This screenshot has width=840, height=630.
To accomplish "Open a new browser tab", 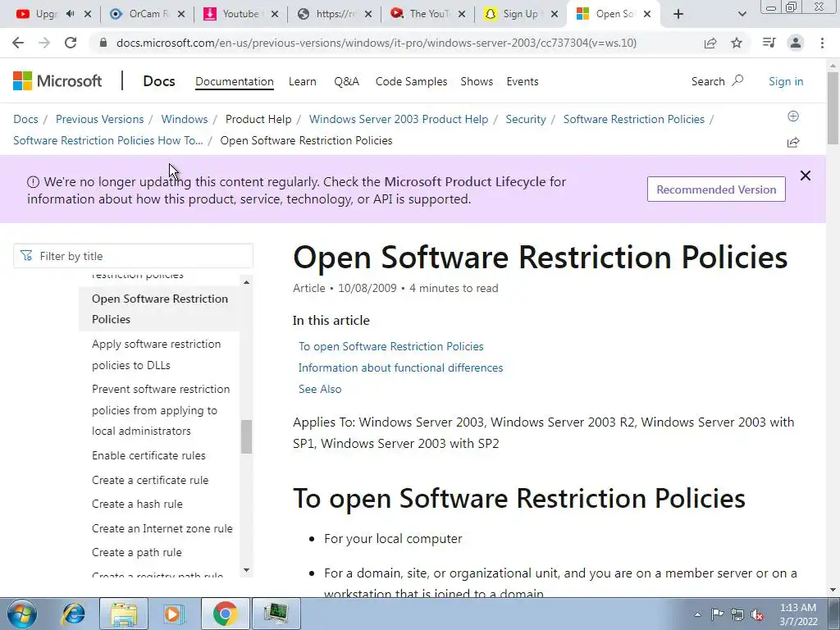I will (678, 14).
